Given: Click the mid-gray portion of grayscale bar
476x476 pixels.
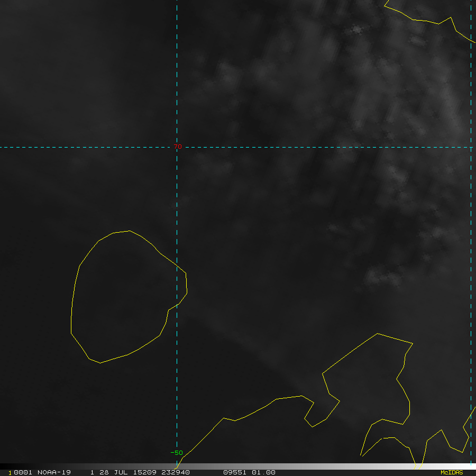Looking at the screenshot, I should click(238, 466).
